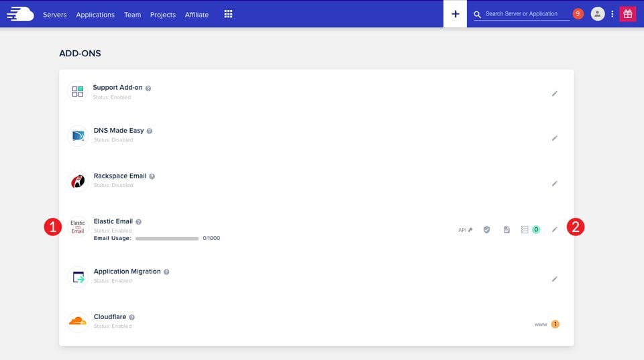The height and width of the screenshot is (360, 644).
Task: Edit the Rackspace Email add-on
Action: coord(555,184)
